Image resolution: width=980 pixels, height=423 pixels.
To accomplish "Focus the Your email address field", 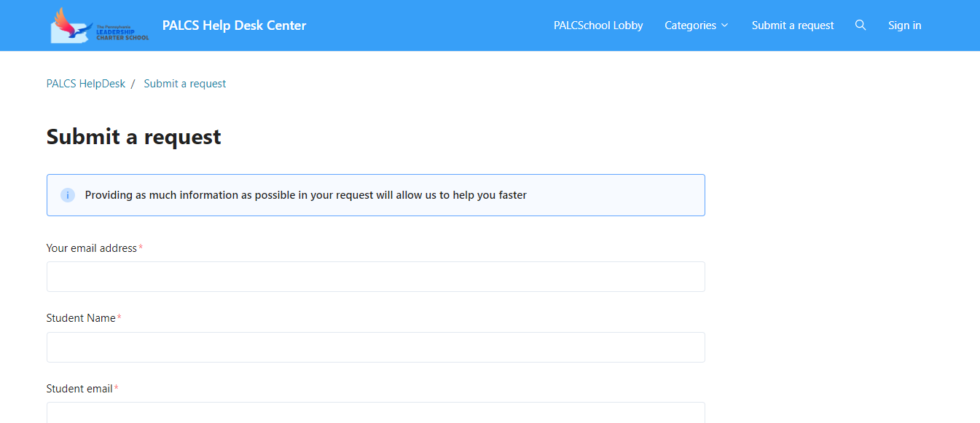I will pyautogui.click(x=376, y=277).
